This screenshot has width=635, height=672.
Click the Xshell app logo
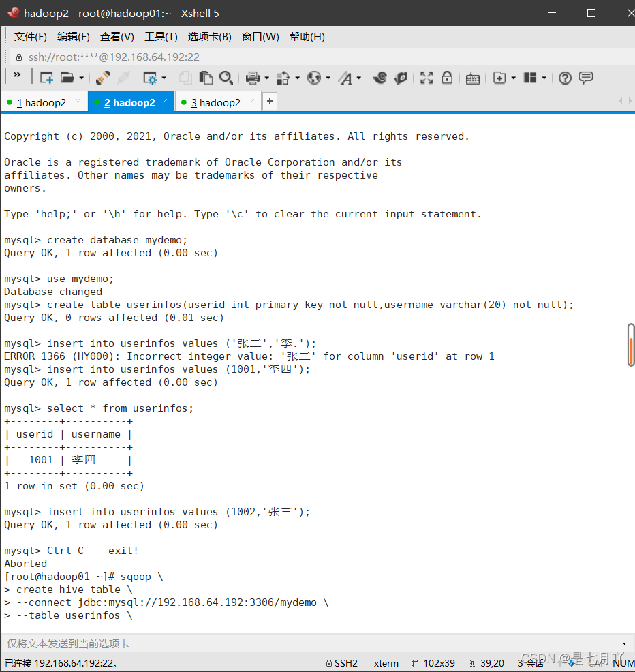point(13,12)
